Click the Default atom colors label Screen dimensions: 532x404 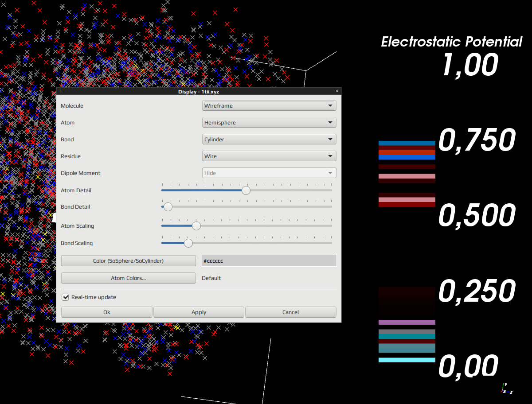click(211, 278)
